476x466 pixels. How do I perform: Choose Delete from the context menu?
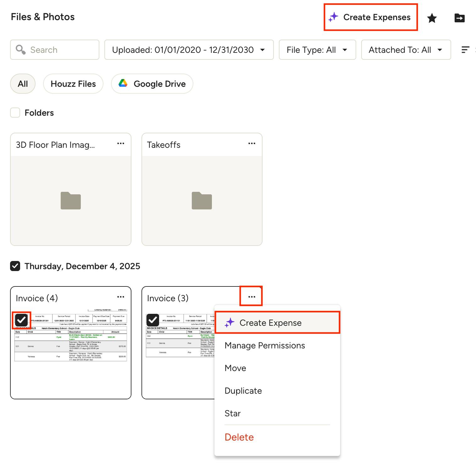point(239,437)
